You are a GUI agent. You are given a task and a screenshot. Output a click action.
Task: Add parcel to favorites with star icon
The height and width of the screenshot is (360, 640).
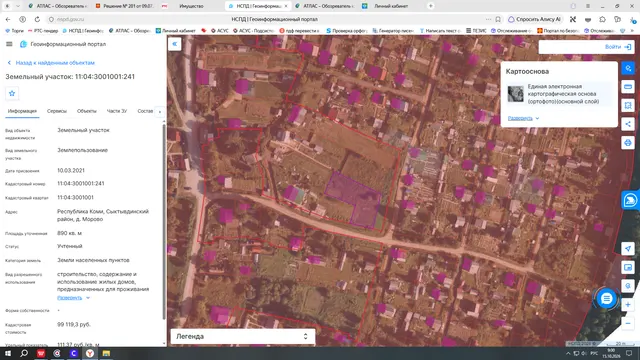pyautogui.click(x=12, y=93)
